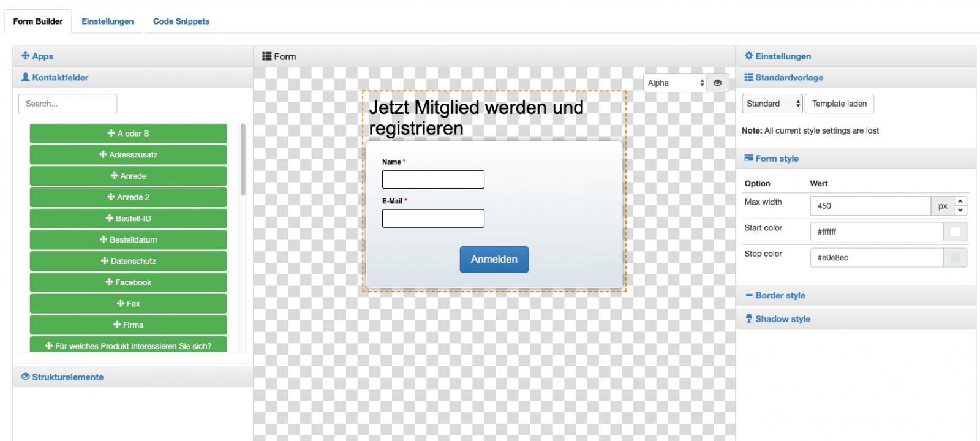Click the move icon on Adresszusatz
Viewport: 980px width, 441px height.
point(103,154)
